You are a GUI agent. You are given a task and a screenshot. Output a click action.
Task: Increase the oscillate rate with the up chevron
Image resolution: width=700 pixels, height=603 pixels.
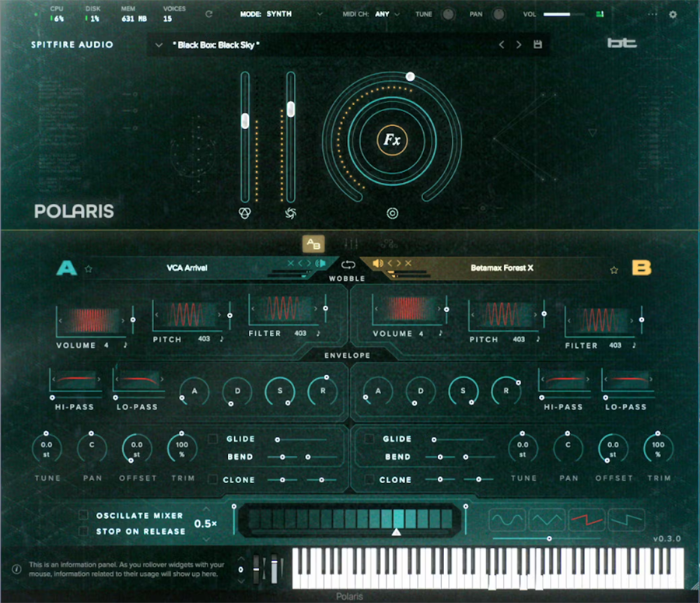206,509
